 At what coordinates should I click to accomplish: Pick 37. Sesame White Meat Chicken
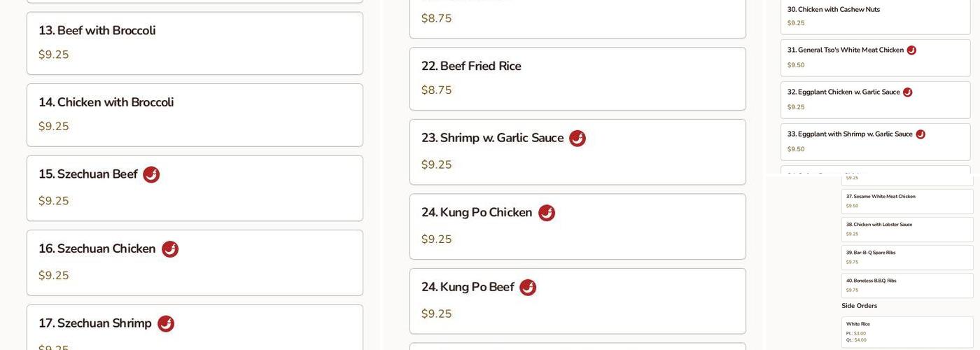click(907, 201)
